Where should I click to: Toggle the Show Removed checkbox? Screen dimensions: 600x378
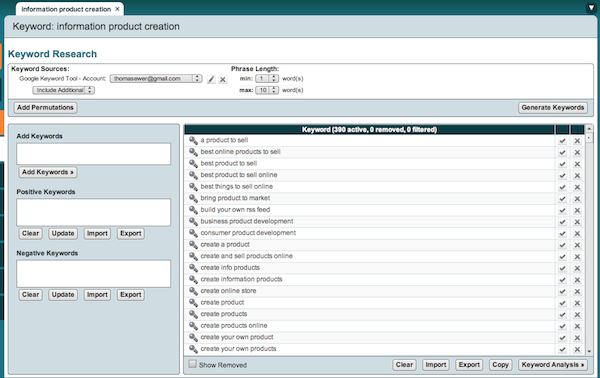192,364
